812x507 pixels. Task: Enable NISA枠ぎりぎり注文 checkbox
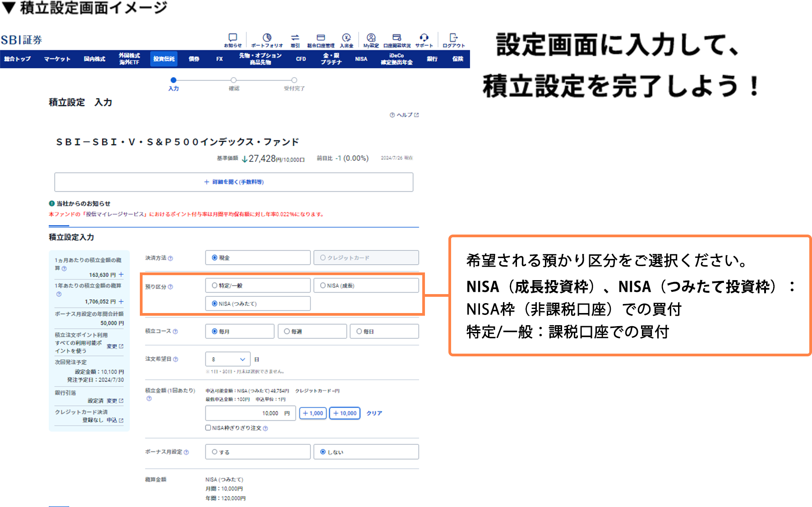coord(208,428)
